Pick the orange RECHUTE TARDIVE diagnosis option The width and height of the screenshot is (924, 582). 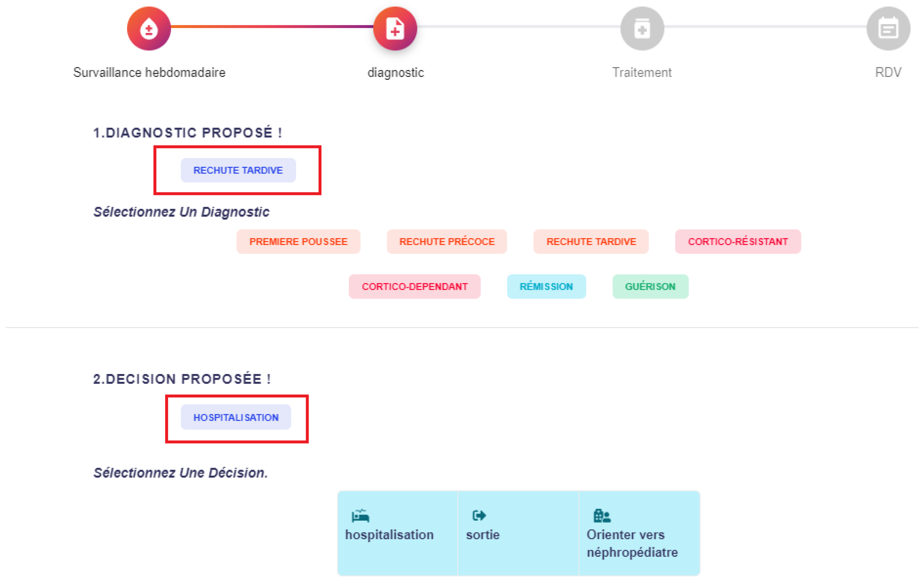(591, 242)
